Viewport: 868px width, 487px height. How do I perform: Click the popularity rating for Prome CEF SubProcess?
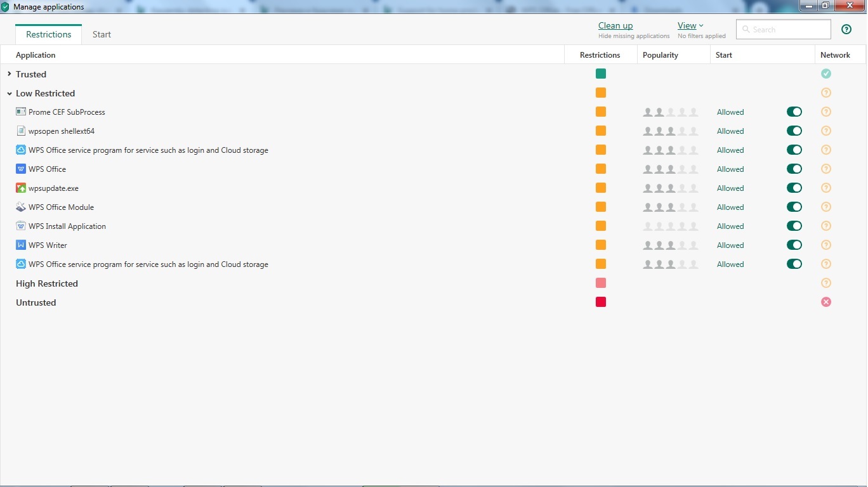[671, 112]
